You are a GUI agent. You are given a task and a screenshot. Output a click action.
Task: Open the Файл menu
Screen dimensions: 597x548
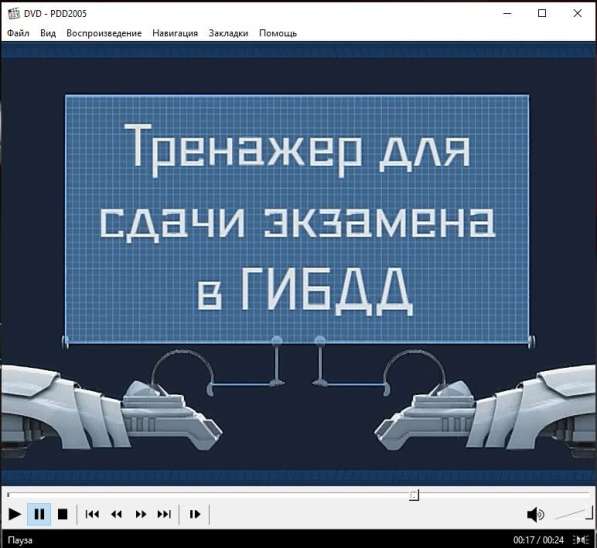tap(18, 33)
